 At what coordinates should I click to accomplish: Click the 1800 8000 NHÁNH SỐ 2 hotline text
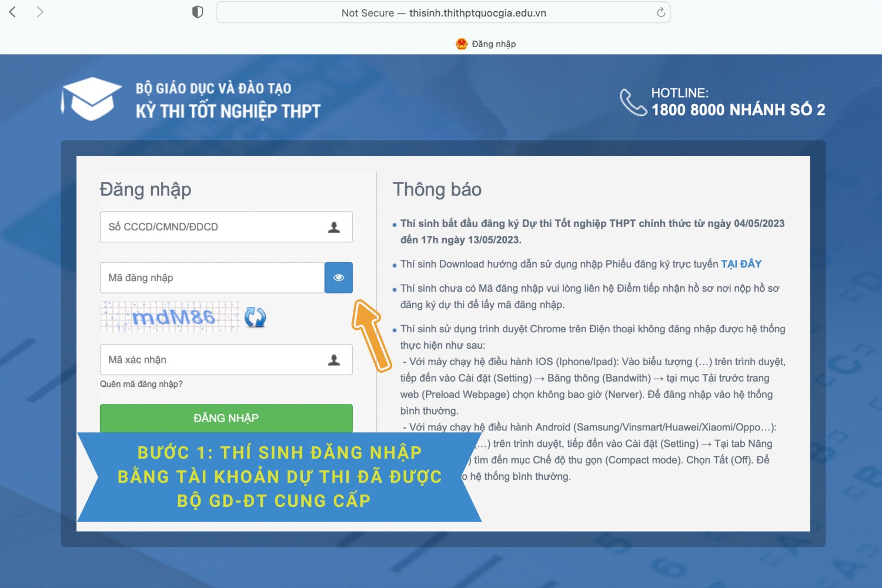point(738,110)
